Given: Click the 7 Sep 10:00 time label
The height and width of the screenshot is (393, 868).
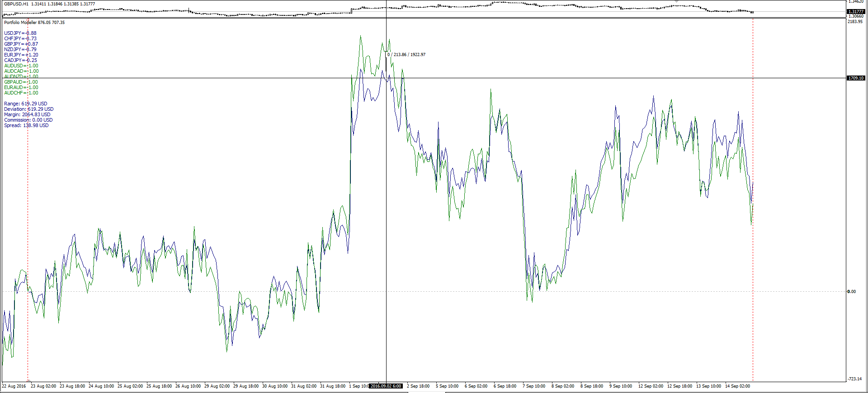Looking at the screenshot, I should tap(534, 386).
